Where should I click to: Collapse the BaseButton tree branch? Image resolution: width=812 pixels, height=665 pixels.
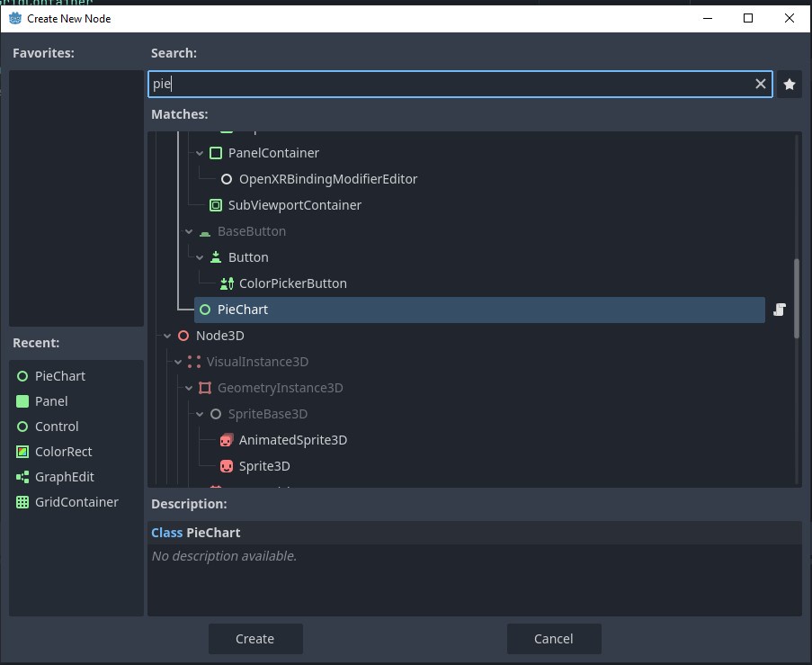189,231
